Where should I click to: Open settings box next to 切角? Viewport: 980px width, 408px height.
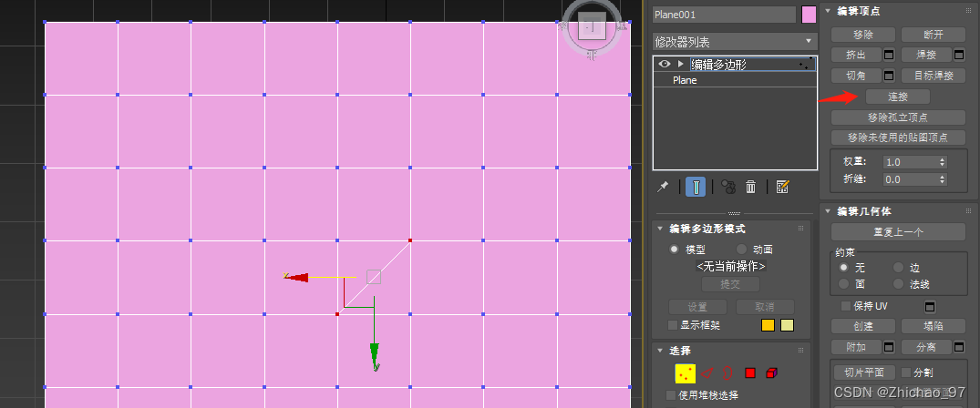click(x=888, y=76)
